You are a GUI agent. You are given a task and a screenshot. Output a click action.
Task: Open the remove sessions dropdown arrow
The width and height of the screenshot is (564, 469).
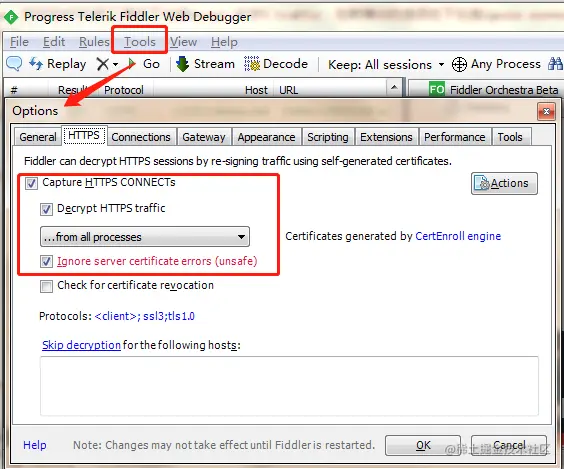[115, 65]
